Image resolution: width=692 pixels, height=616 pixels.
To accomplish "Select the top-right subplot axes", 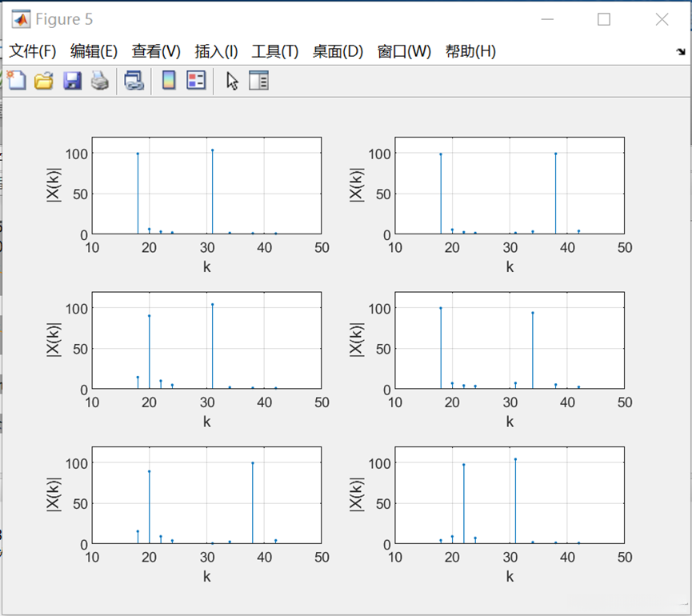I will pyautogui.click(x=510, y=186).
